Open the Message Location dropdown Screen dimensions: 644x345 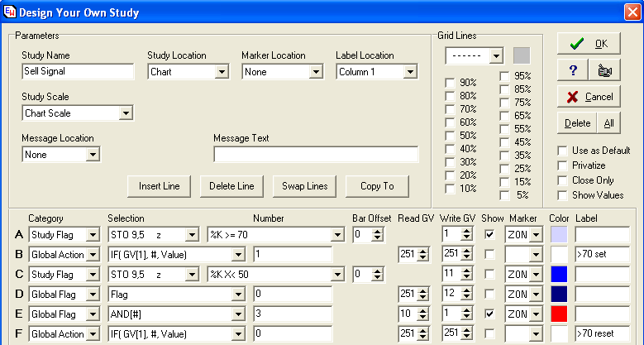click(92, 155)
